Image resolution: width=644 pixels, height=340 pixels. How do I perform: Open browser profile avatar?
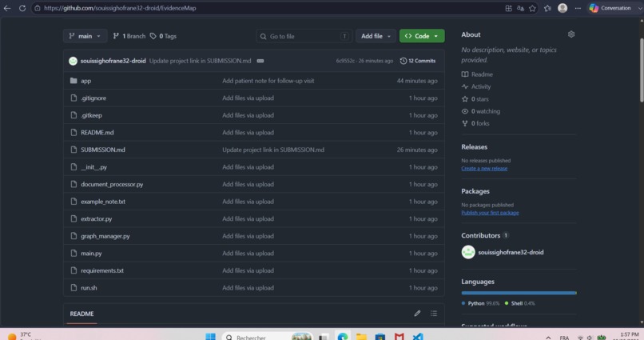coord(563,8)
